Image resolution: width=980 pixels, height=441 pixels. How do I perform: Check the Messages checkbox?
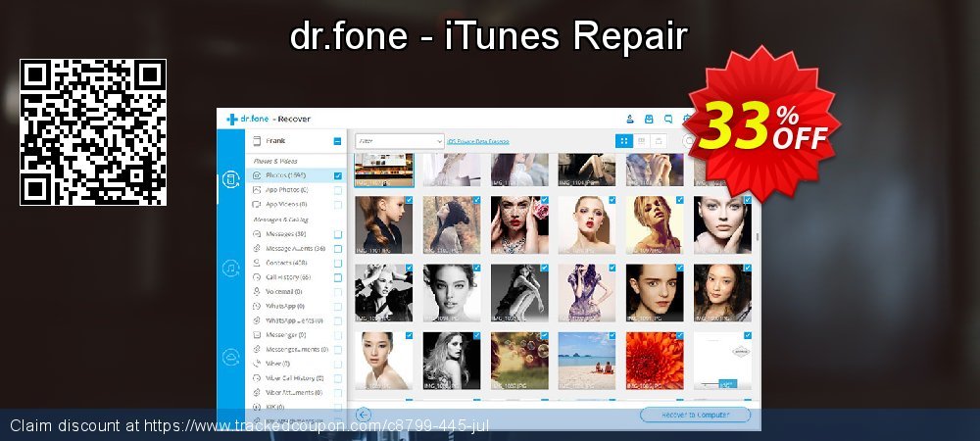click(x=337, y=234)
